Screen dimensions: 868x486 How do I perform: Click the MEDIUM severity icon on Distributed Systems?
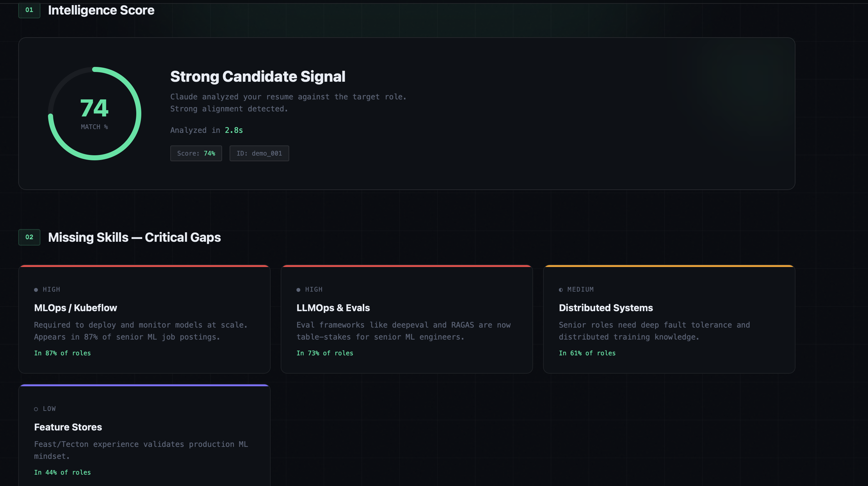561,289
